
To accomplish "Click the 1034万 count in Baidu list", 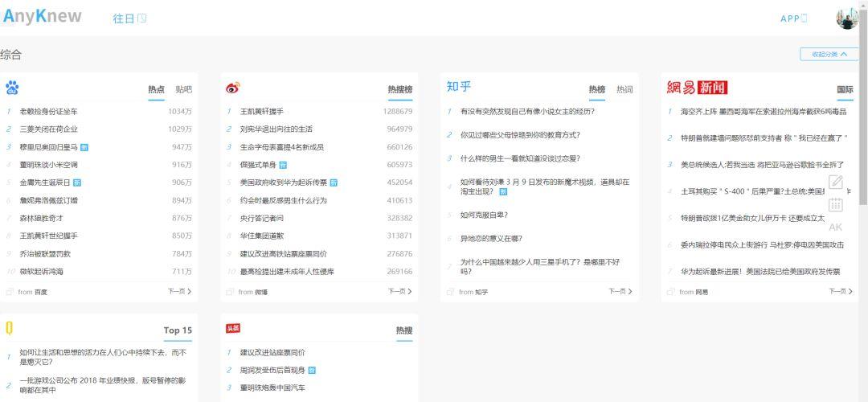I will pyautogui.click(x=180, y=112).
